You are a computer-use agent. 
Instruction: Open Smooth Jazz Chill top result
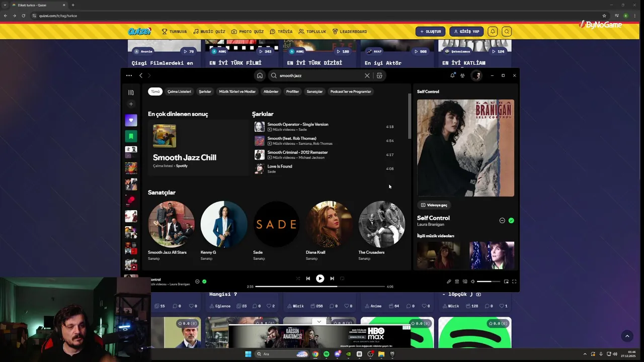[198, 147]
